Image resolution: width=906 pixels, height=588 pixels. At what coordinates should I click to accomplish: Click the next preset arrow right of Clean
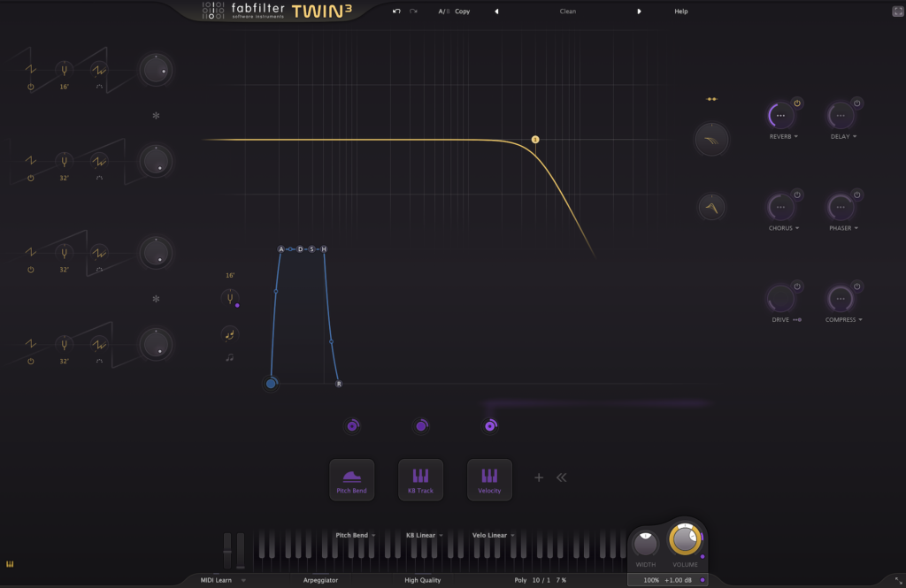[640, 11]
